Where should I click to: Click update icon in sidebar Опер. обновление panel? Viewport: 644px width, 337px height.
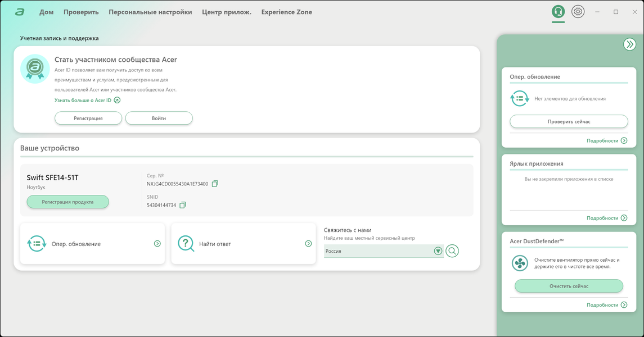[520, 98]
